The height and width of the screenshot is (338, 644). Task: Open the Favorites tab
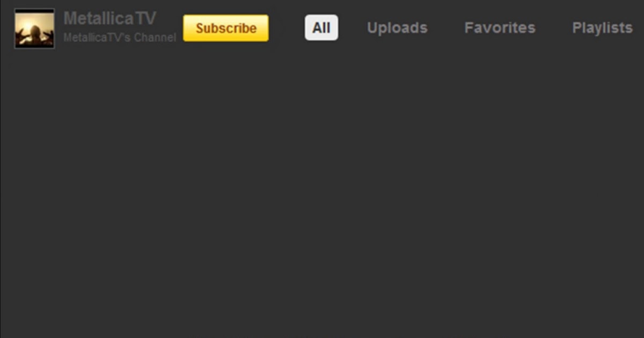[x=500, y=28]
